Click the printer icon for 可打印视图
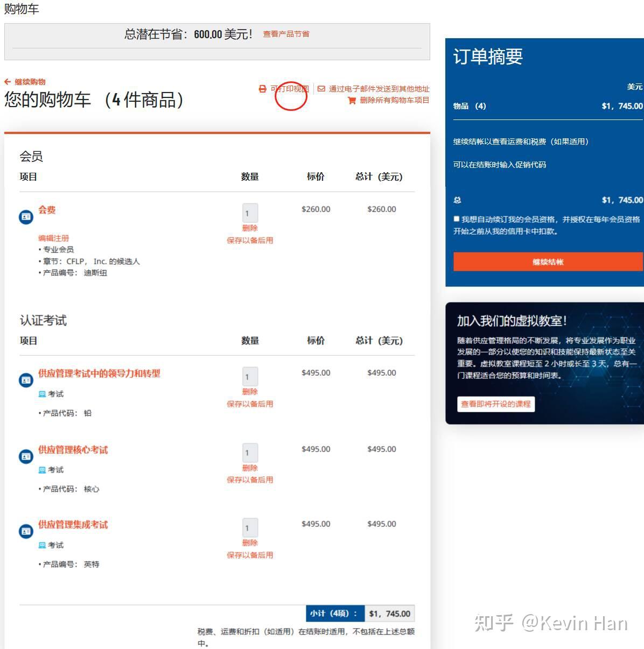 (262, 89)
